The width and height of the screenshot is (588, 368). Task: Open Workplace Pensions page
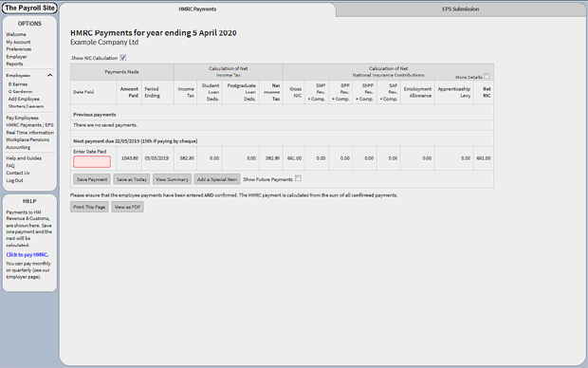tap(28, 139)
